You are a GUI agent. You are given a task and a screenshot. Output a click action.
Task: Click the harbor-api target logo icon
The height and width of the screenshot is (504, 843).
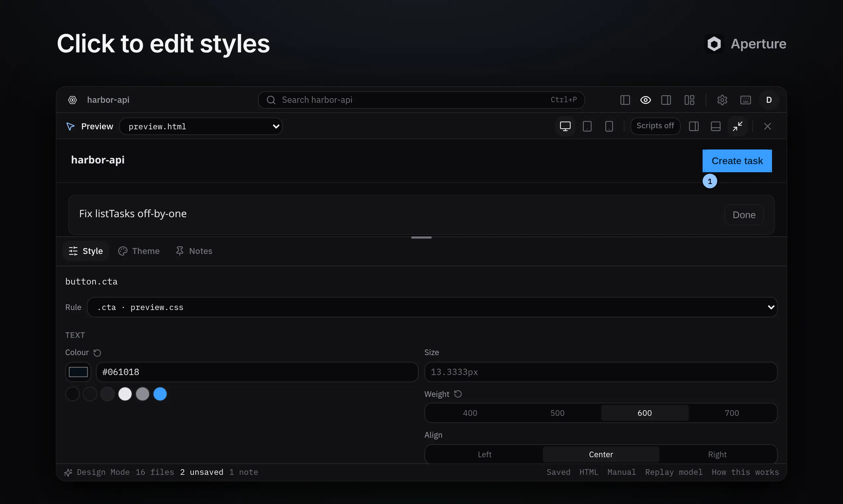click(x=72, y=100)
